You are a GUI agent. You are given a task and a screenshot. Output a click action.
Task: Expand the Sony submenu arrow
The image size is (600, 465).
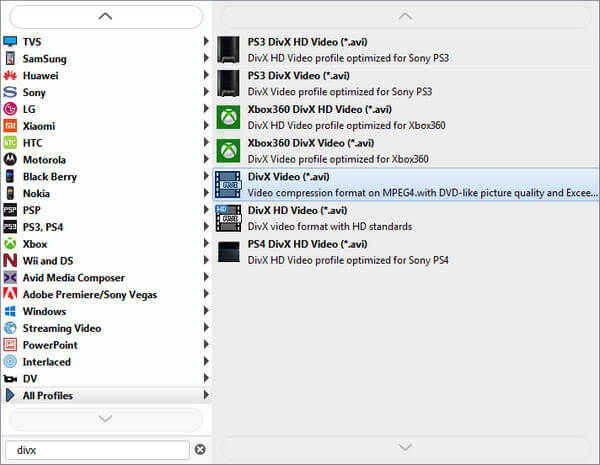(x=206, y=92)
